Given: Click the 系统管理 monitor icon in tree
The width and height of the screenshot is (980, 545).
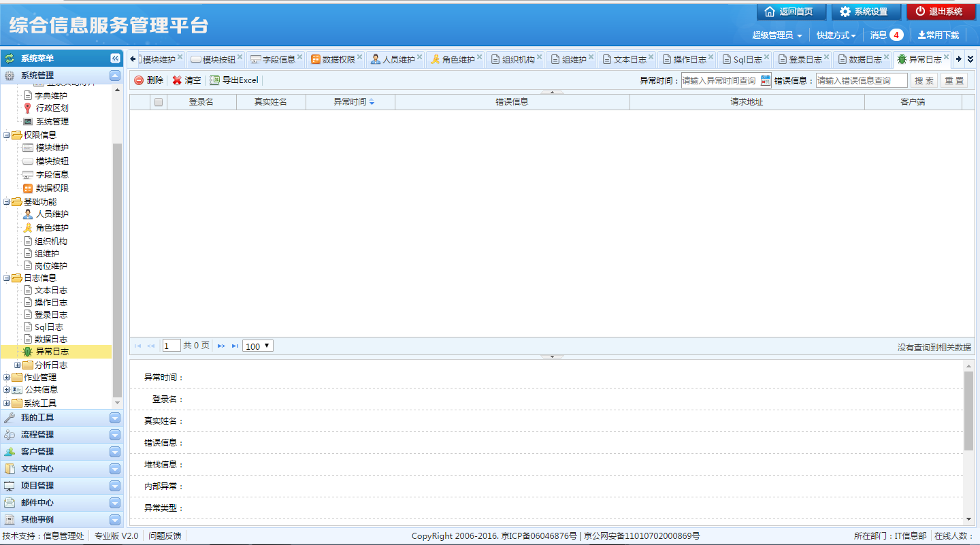Looking at the screenshot, I should coord(28,122).
